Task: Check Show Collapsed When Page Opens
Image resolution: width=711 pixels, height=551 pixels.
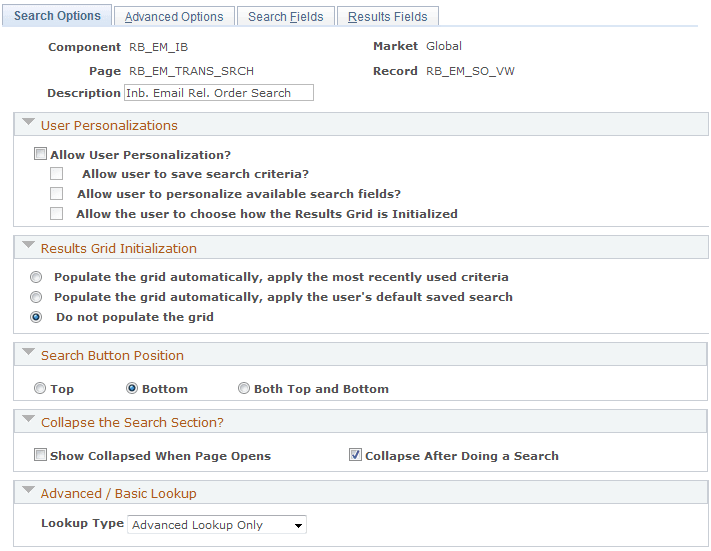Action: pos(40,455)
